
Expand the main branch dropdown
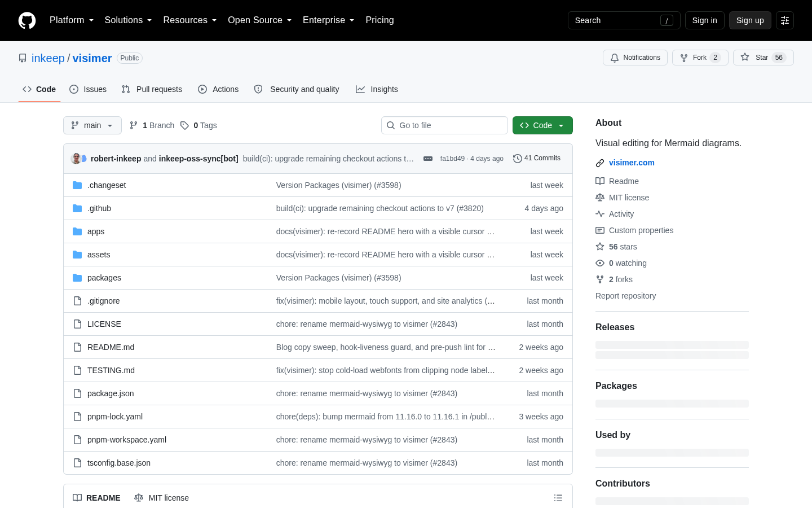[92, 125]
